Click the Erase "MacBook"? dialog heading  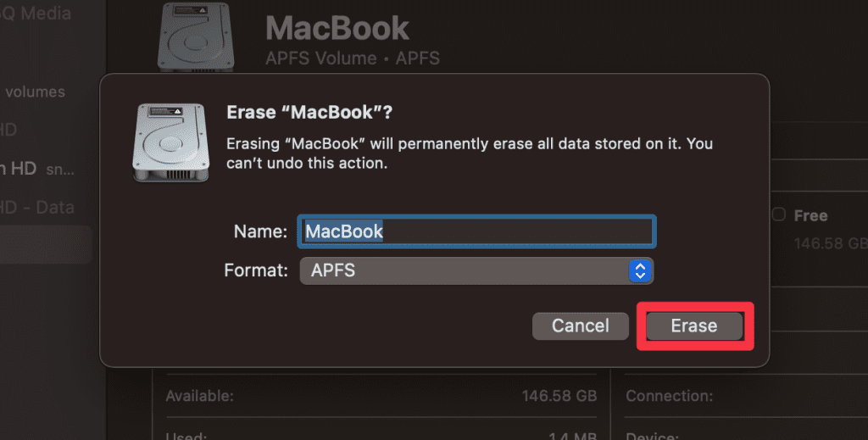coord(310,113)
